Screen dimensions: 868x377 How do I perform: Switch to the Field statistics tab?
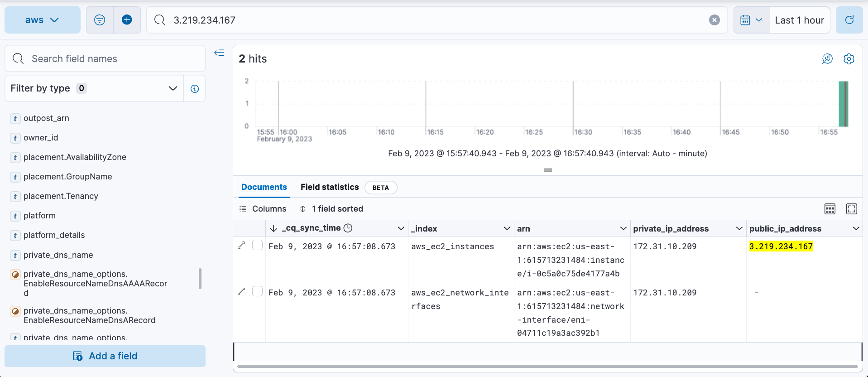[330, 187]
